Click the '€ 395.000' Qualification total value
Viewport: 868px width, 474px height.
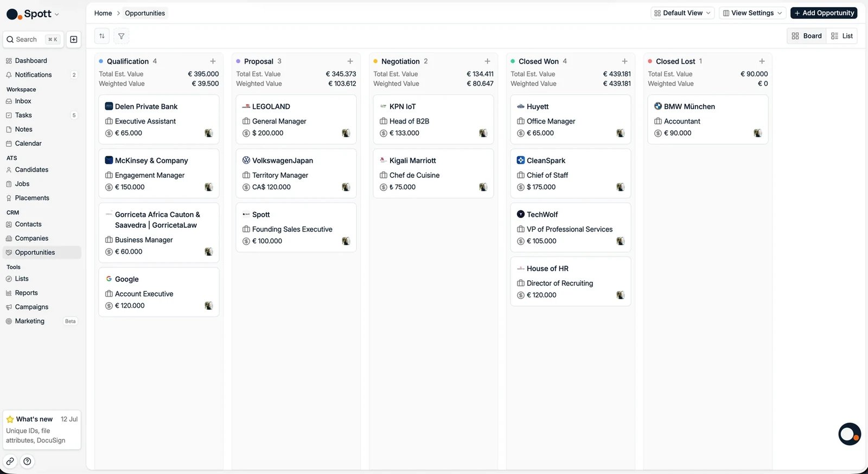click(x=203, y=74)
